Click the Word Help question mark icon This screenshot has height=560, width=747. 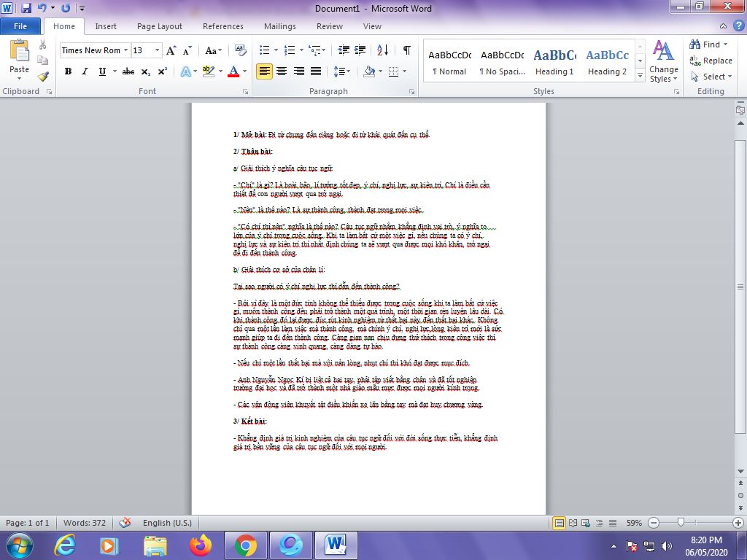coord(738,26)
